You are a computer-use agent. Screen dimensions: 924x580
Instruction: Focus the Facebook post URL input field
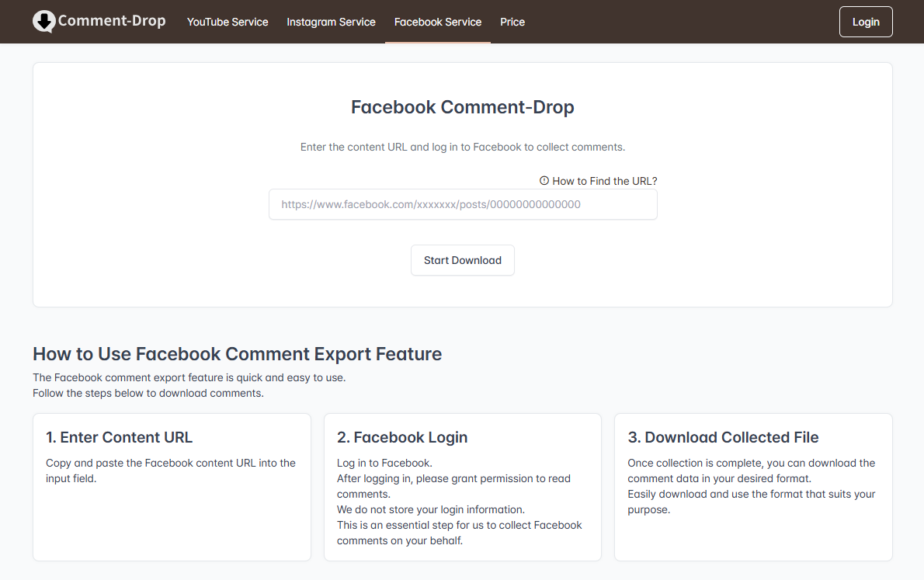(x=464, y=204)
